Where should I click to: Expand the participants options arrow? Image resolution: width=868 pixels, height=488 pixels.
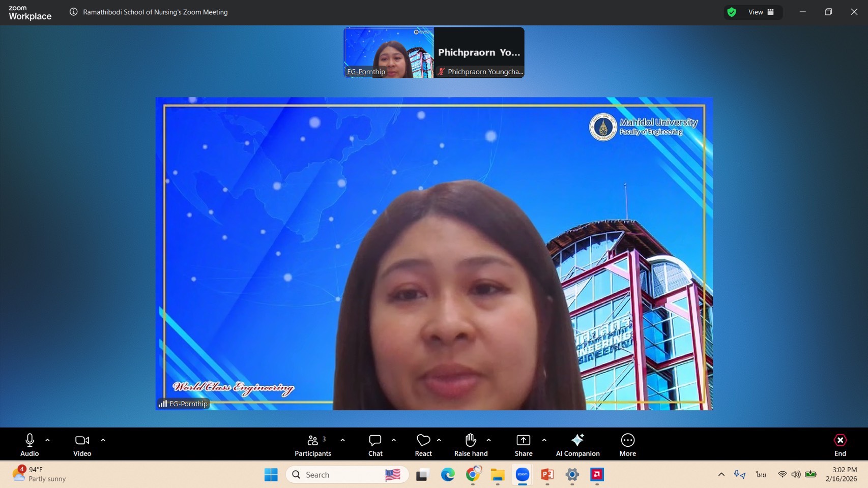click(342, 440)
